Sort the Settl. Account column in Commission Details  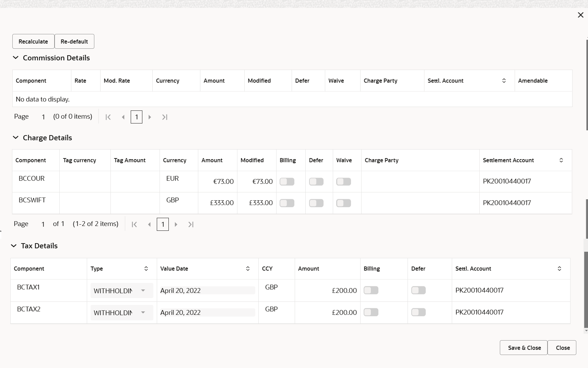tap(504, 81)
